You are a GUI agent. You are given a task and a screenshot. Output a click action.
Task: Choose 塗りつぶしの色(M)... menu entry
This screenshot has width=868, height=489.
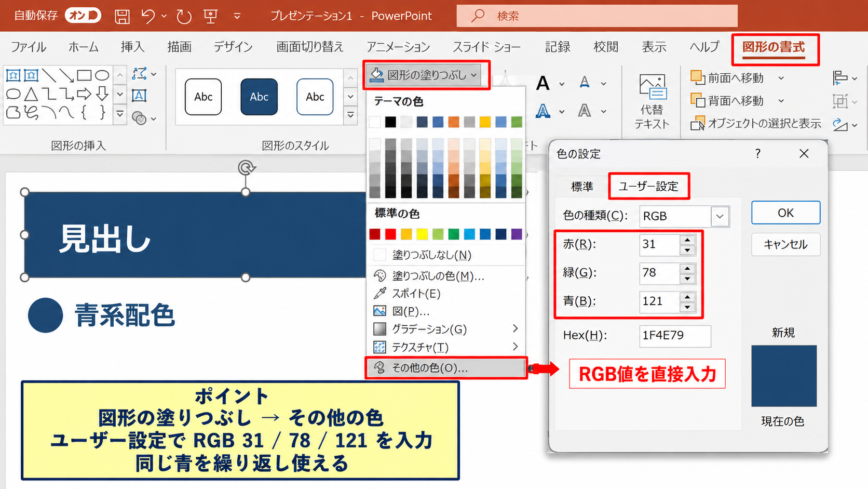click(446, 276)
